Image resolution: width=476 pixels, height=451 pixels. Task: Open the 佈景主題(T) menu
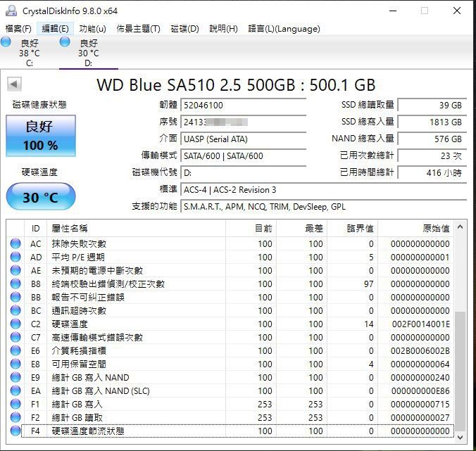(138, 29)
